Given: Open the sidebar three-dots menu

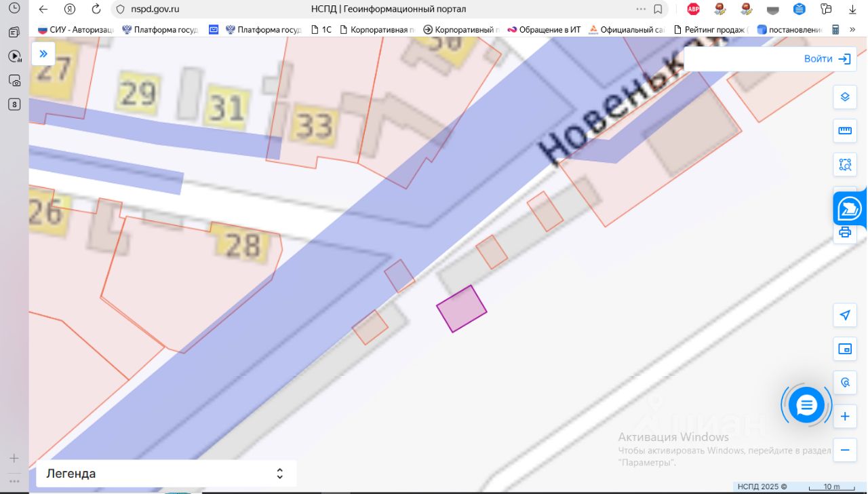Looking at the screenshot, I should (14, 481).
